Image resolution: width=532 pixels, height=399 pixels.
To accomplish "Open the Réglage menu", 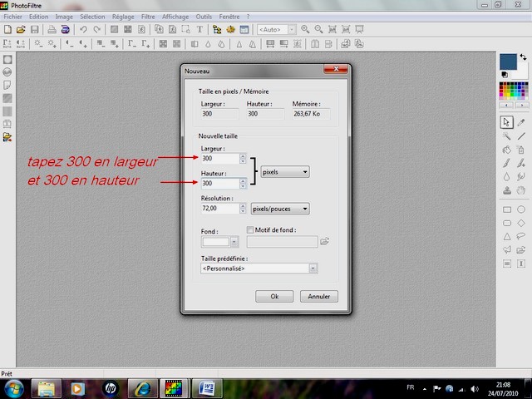I will (x=123, y=17).
